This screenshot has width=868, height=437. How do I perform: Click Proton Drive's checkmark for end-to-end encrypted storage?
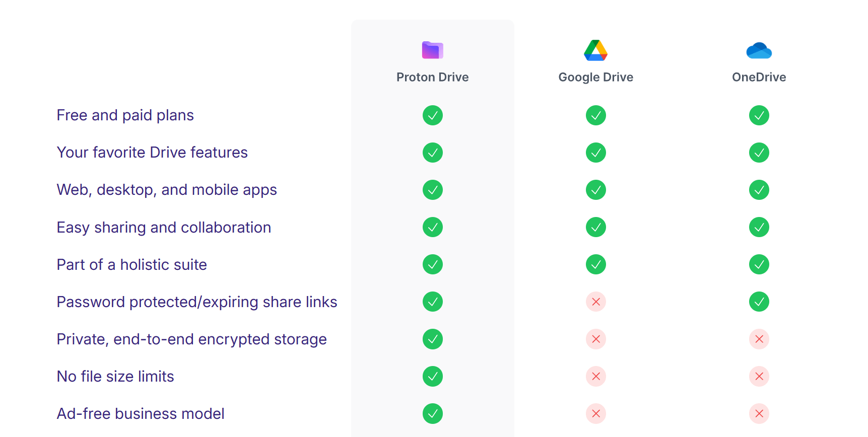coord(432,339)
